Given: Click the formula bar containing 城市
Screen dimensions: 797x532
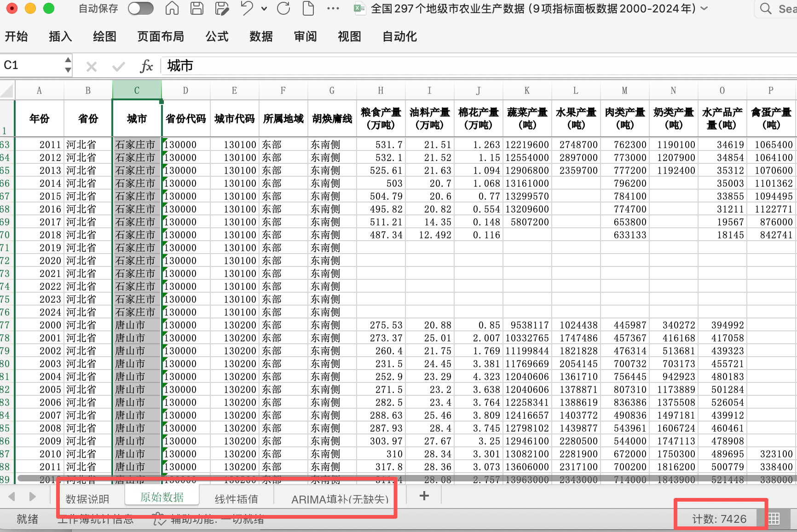Looking at the screenshot, I should click(x=479, y=66).
